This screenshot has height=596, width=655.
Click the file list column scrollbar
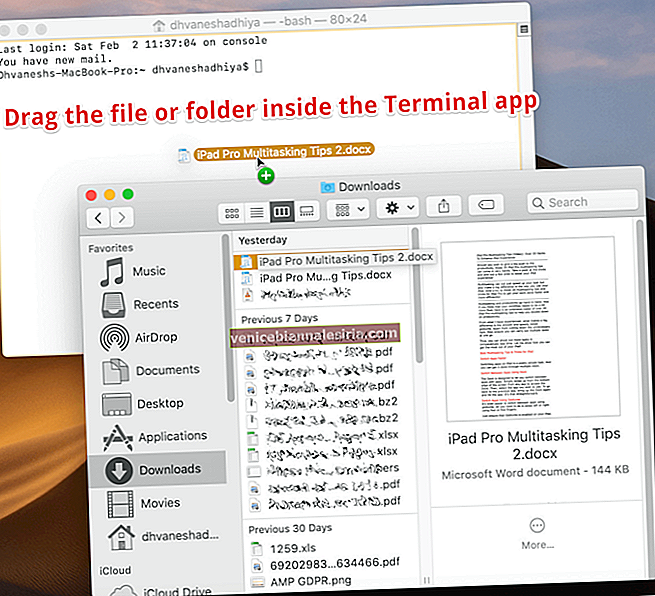pyautogui.click(x=417, y=297)
